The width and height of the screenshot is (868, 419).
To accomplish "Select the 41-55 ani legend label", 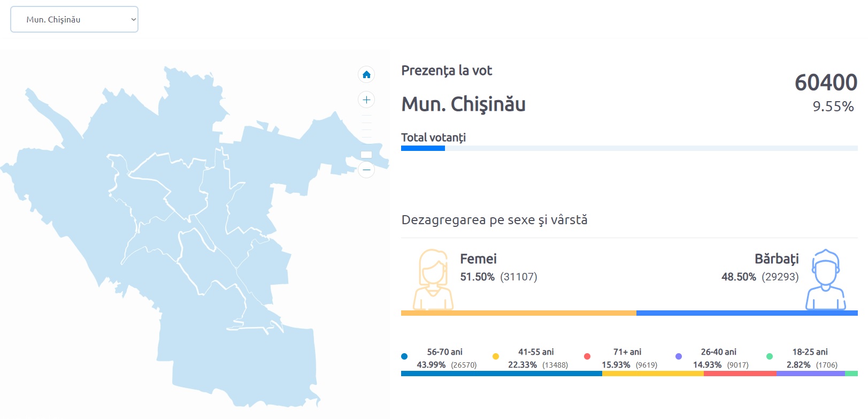I will coord(536,352).
